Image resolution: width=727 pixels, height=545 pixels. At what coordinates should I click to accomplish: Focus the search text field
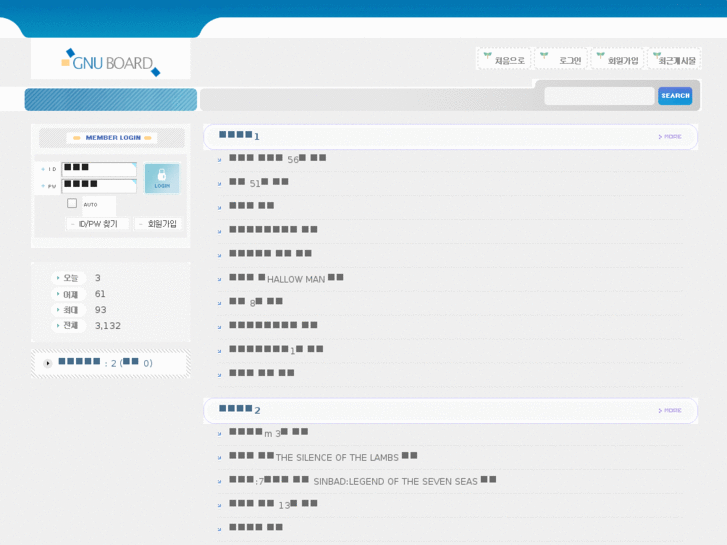(599, 96)
